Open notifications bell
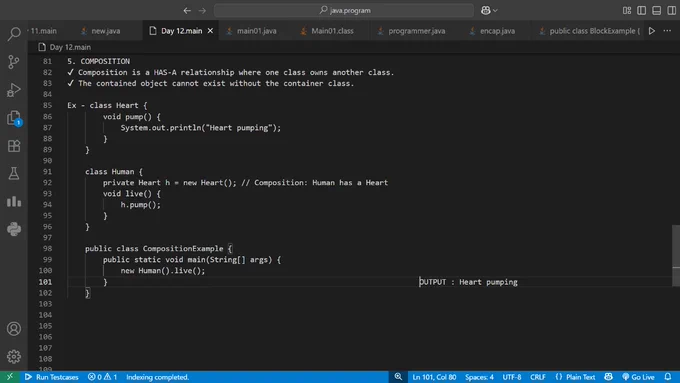Screen dimensions: 680x383 (668, 377)
